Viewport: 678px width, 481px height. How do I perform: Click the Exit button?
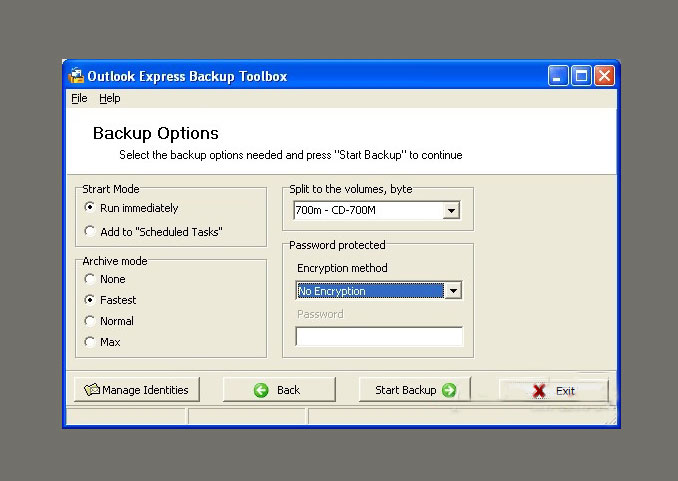pyautogui.click(x=553, y=391)
